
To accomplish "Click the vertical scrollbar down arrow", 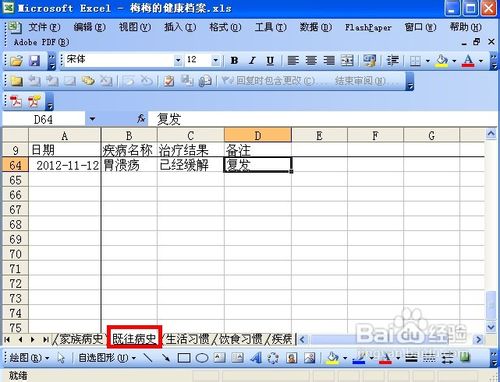I will (491, 327).
